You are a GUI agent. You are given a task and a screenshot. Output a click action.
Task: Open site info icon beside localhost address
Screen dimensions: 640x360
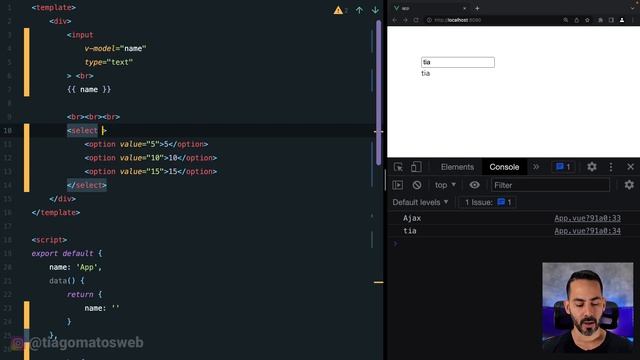point(429,20)
